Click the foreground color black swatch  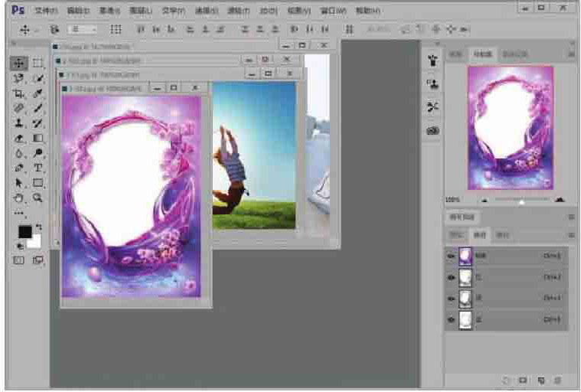(x=24, y=232)
